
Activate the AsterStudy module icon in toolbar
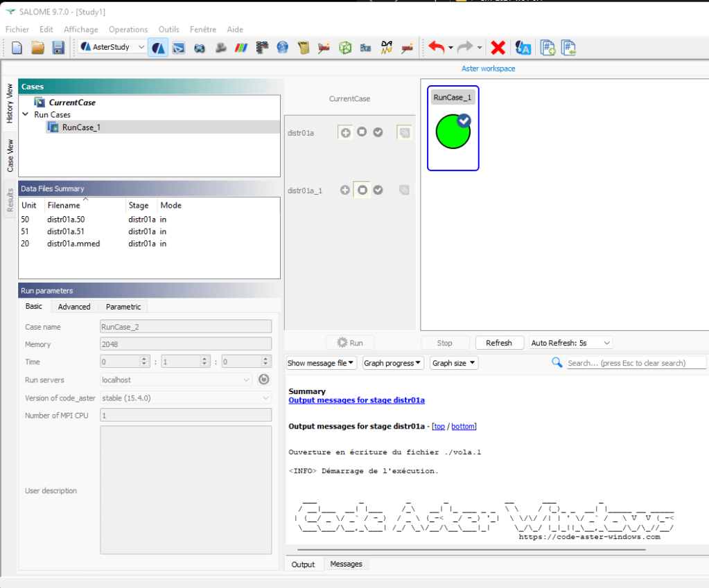pyautogui.click(x=158, y=48)
